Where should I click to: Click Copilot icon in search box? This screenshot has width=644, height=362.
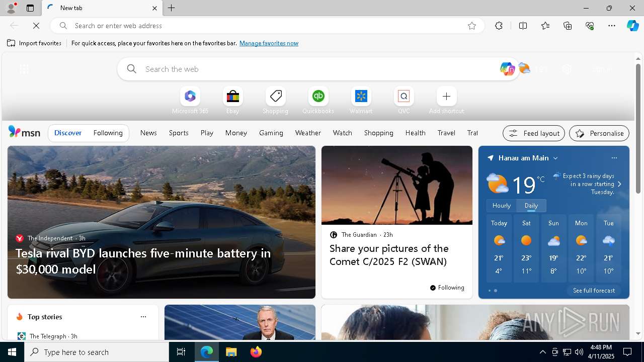click(507, 69)
